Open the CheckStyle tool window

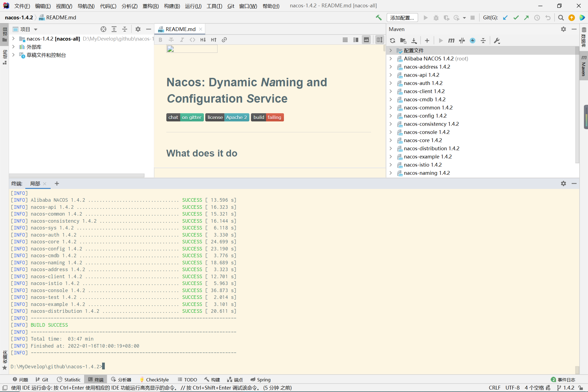pyautogui.click(x=154, y=379)
